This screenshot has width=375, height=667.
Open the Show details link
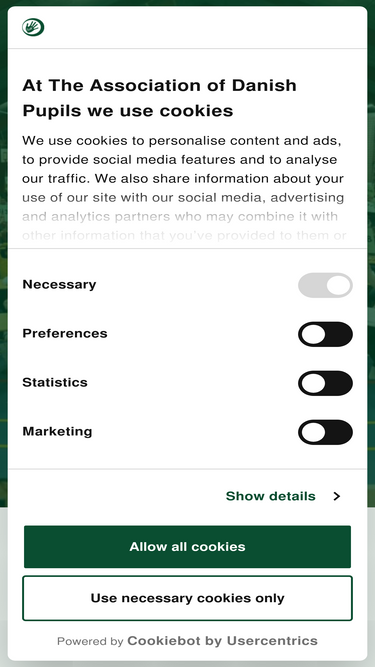[270, 496]
